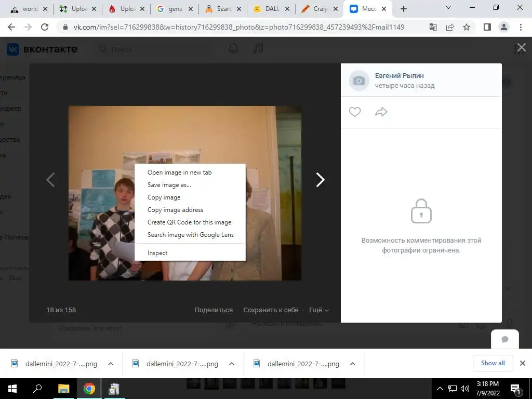Open a new browser tab
This screenshot has height=399, width=532.
click(x=403, y=9)
